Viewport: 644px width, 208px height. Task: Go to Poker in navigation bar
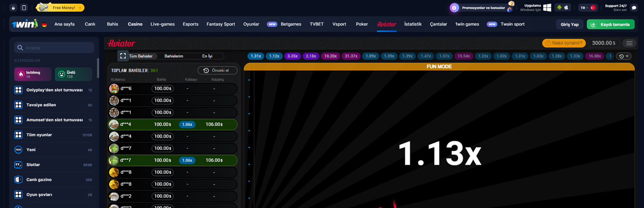(x=362, y=24)
